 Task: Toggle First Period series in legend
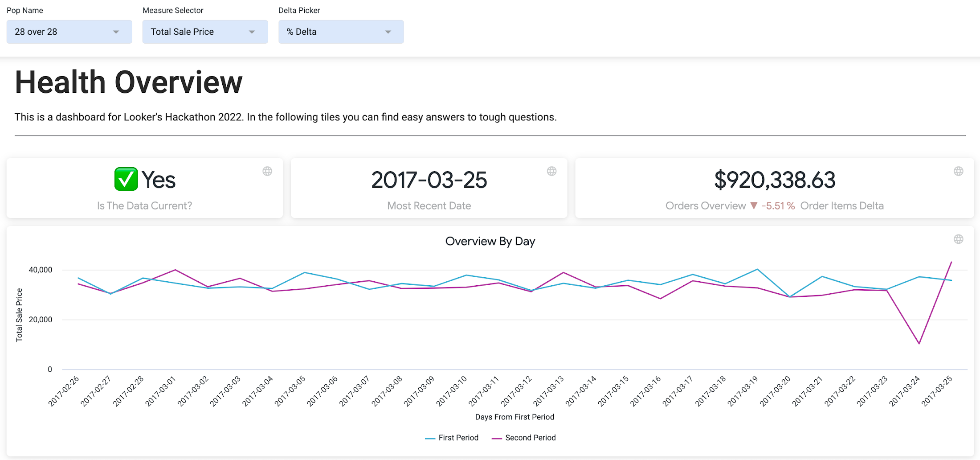pyautogui.click(x=458, y=438)
